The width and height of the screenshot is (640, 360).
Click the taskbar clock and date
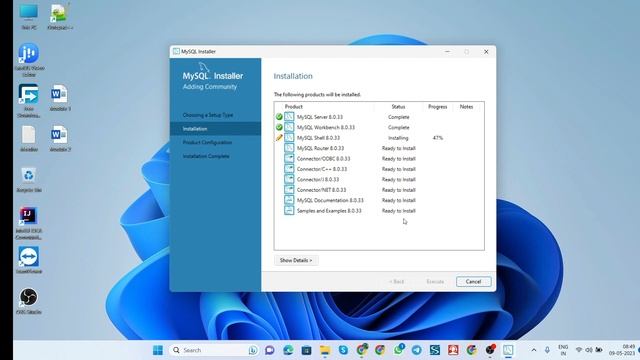(622, 350)
